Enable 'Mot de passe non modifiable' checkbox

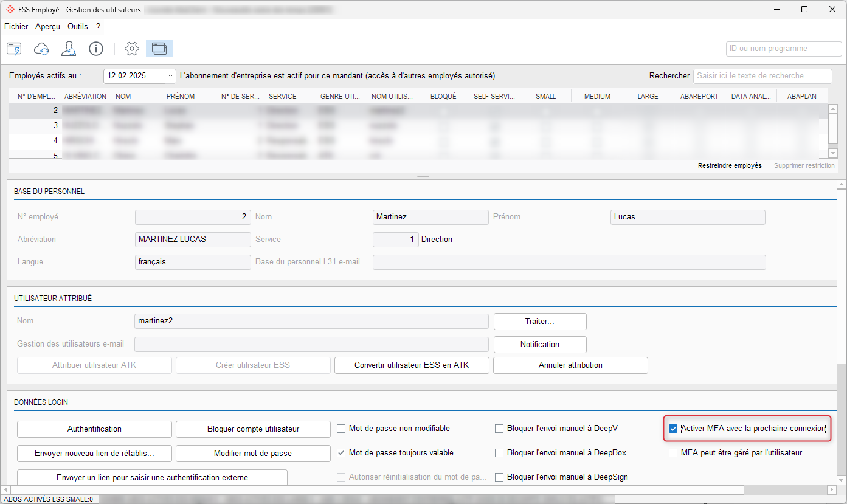click(341, 429)
